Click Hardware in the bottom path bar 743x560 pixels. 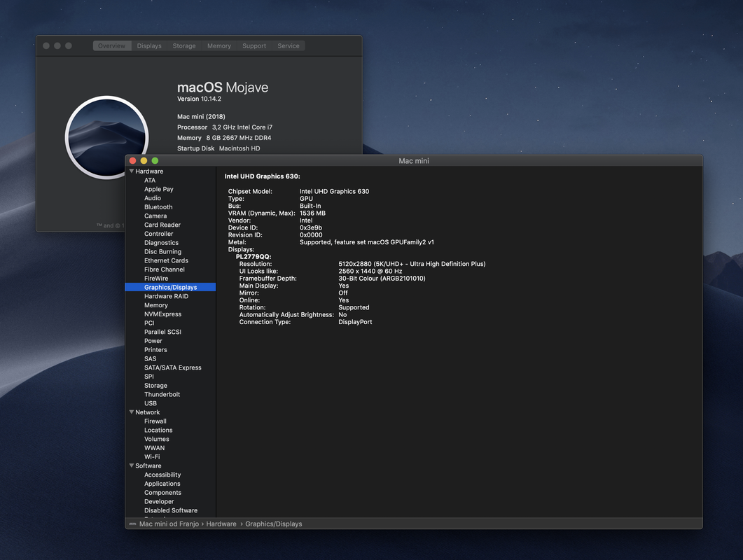[221, 524]
